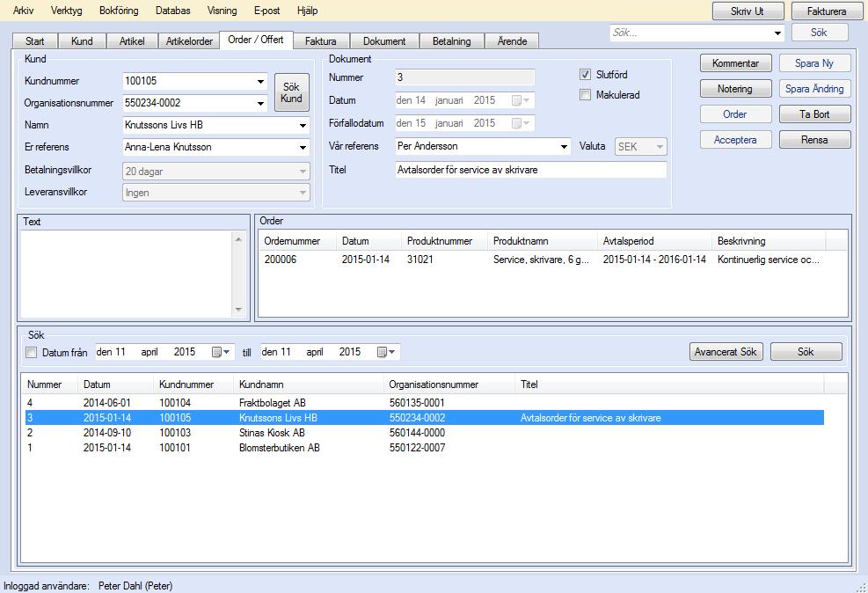The image size is (868, 593).
Task: Enable the Datum från checkbox
Action: 31,353
